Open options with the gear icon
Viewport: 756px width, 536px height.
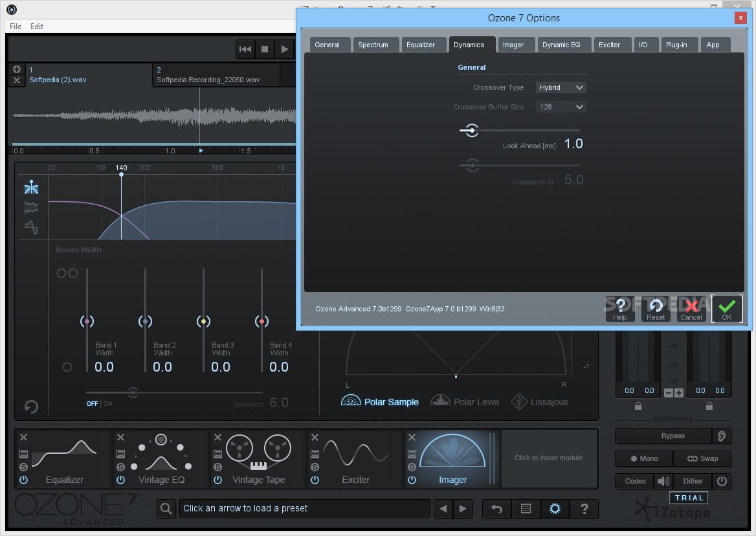(x=555, y=509)
